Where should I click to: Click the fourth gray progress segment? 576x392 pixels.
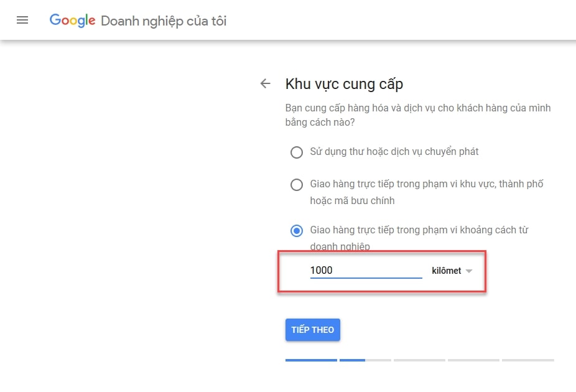click(473, 360)
